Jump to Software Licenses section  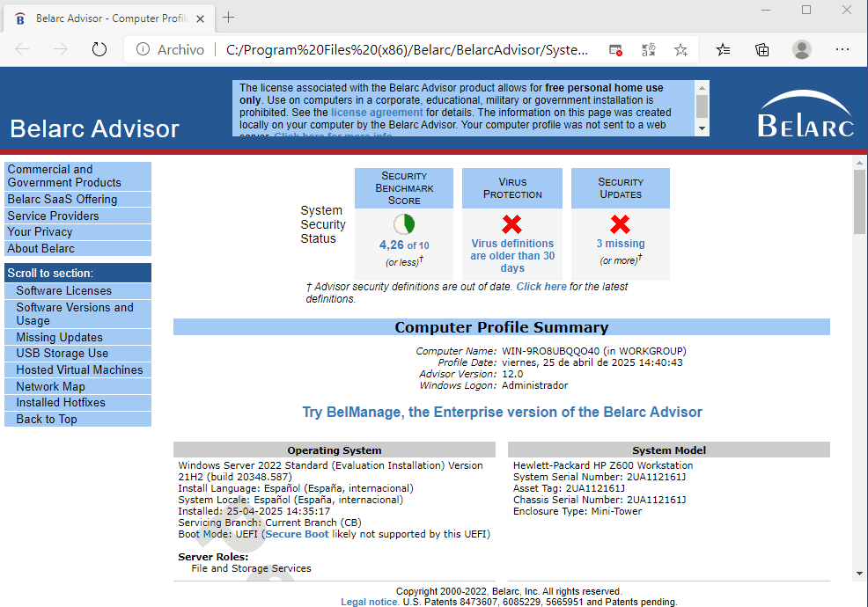pos(63,291)
